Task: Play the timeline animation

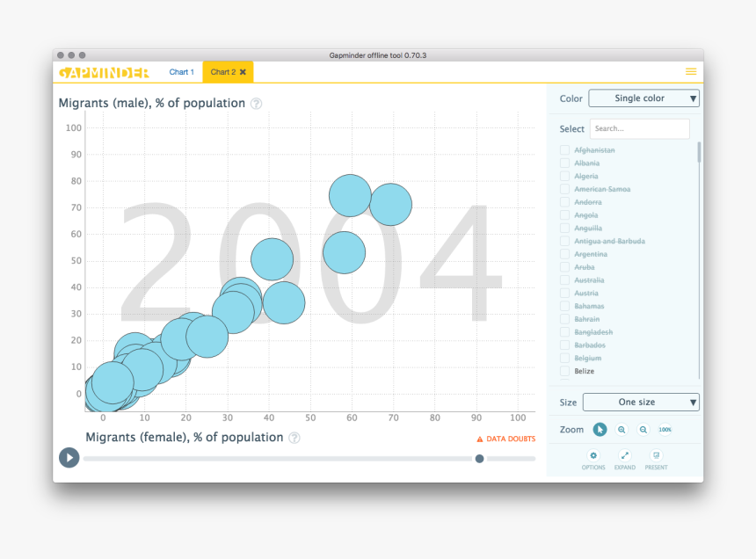Action: click(69, 457)
